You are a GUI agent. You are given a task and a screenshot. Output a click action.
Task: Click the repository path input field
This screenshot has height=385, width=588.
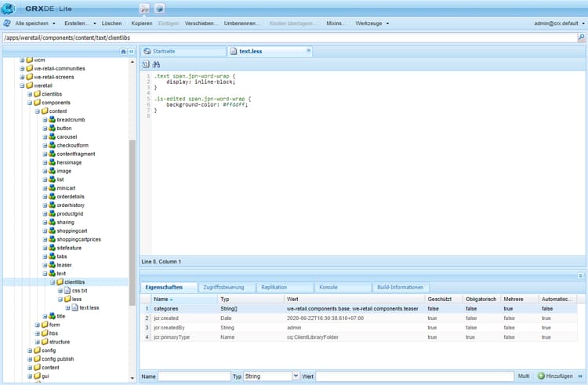289,38
